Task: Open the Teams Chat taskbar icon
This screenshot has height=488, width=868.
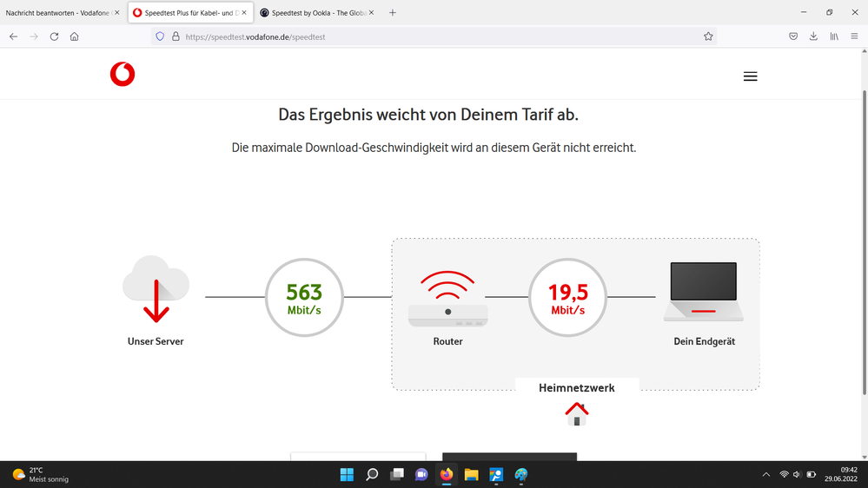Action: (421, 475)
